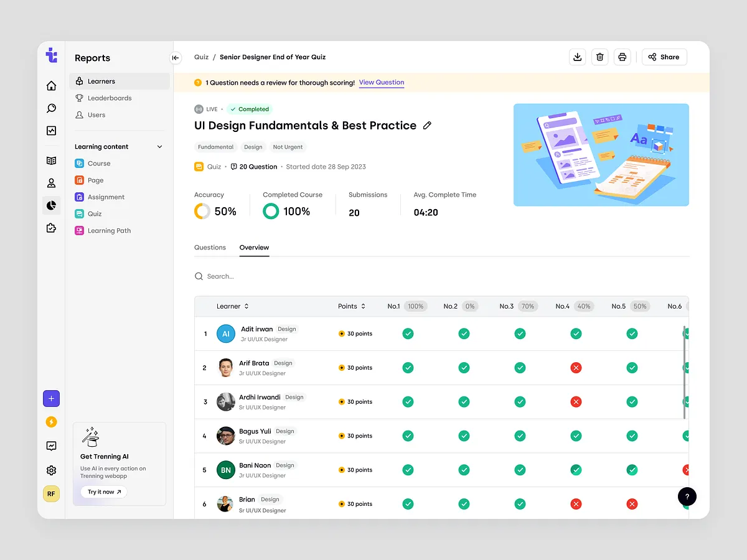Open the Home icon in the sidebar

click(51, 85)
